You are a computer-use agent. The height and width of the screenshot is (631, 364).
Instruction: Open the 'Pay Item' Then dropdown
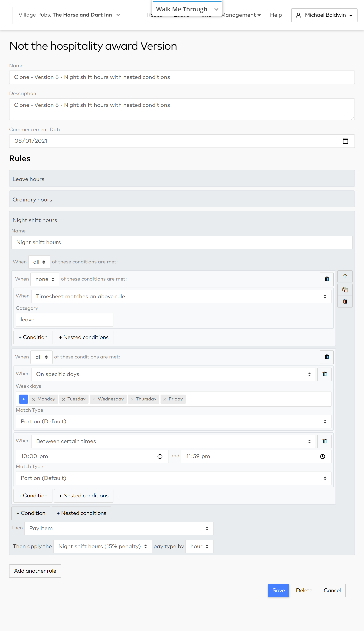tap(119, 528)
